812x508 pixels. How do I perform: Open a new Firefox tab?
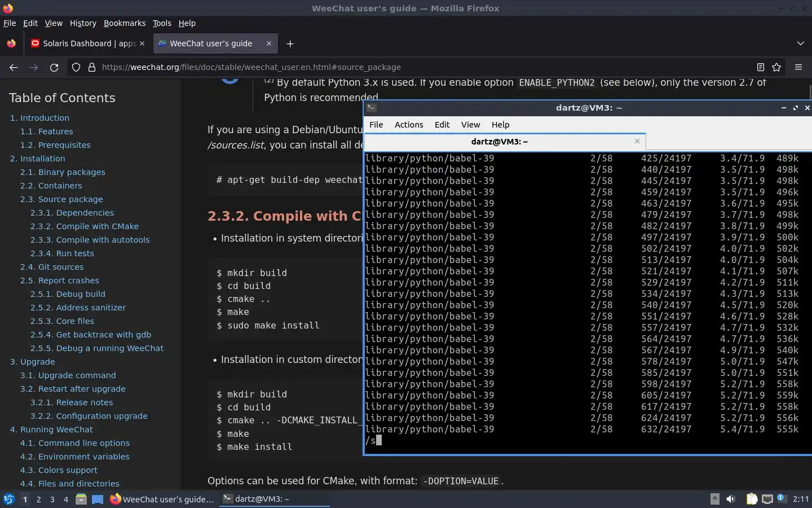(290, 43)
